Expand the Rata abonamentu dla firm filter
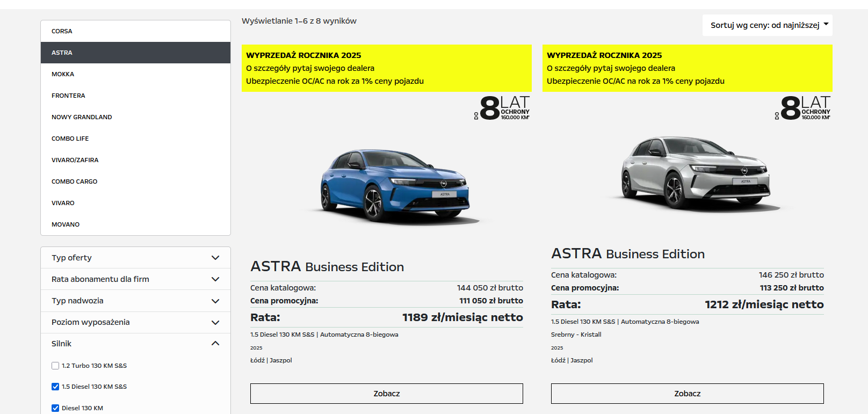 click(135, 279)
